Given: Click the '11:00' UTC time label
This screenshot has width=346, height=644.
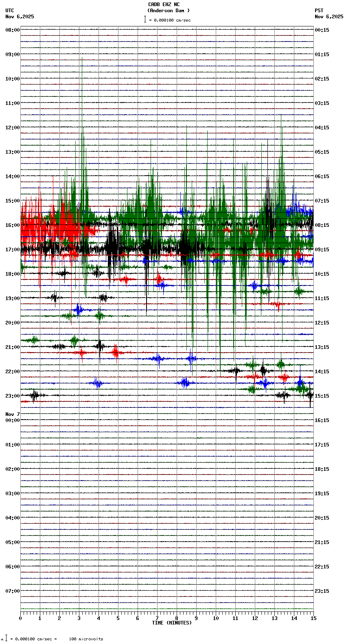Looking at the screenshot, I should (x=13, y=103).
